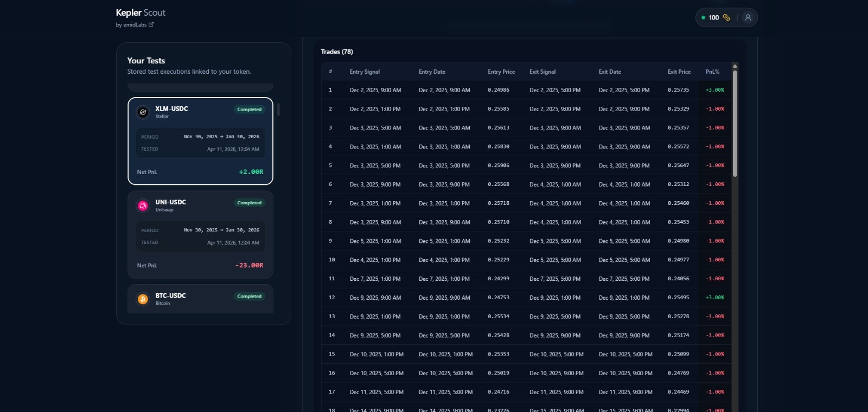Screen dimensions: 868x412
Task: Click Entry Signal Dec 7, 2025, 1:00 PM
Action: click(x=375, y=279)
